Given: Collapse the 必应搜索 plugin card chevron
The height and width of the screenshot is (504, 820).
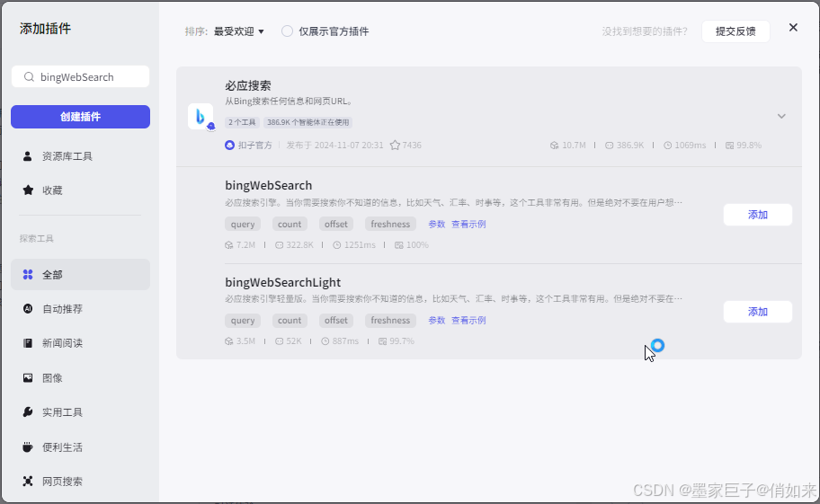Looking at the screenshot, I should coord(781,116).
